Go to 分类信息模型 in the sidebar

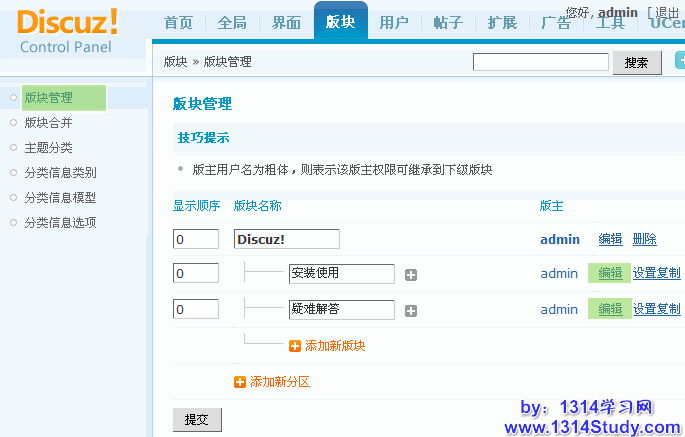coord(60,198)
